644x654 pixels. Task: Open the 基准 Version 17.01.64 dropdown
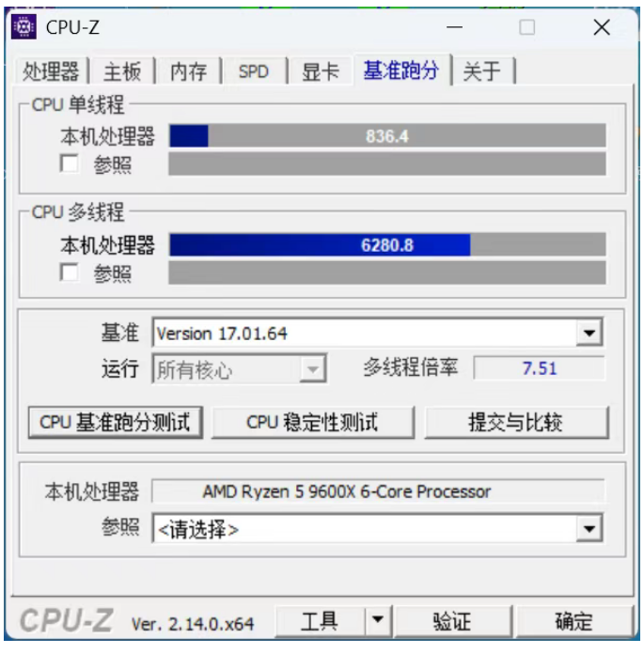[x=589, y=333]
